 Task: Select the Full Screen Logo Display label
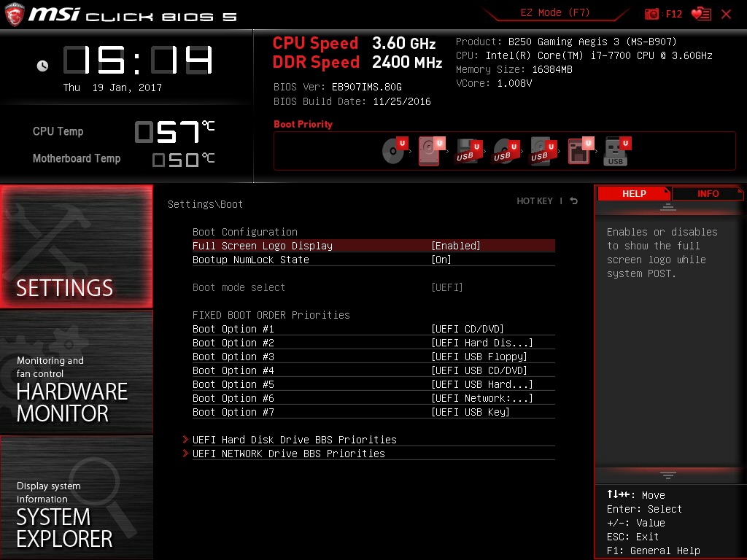(x=263, y=246)
